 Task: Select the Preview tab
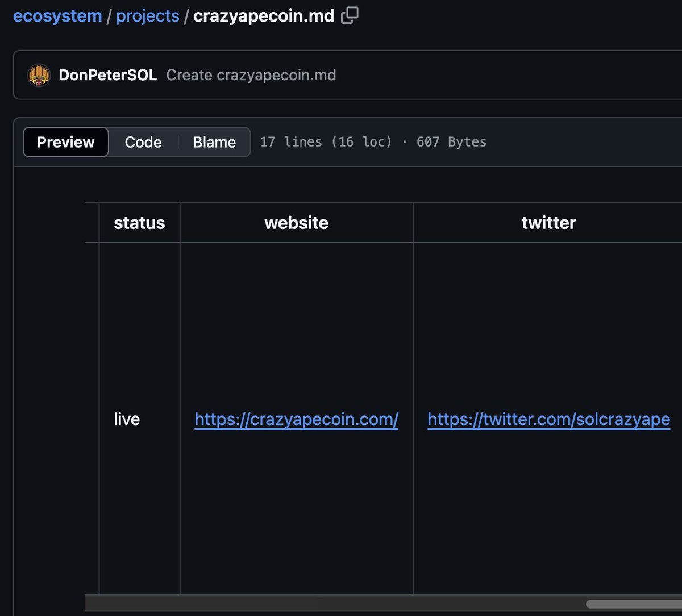point(65,142)
